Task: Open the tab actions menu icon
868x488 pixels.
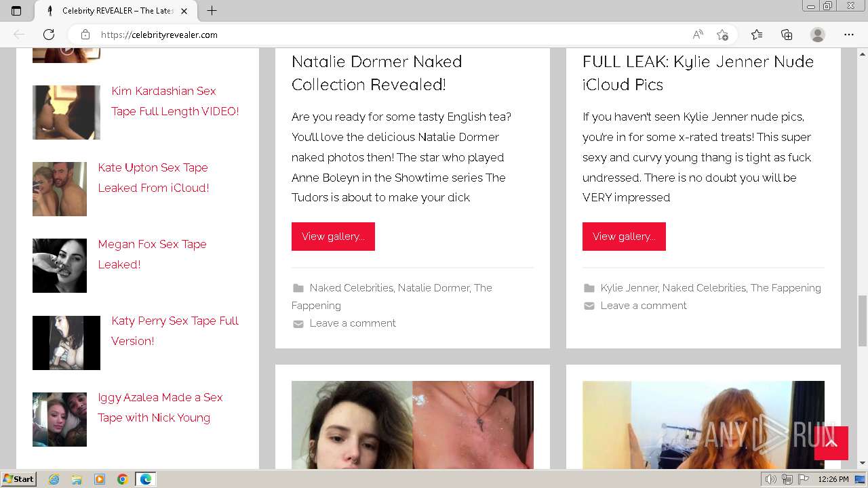Action: [x=16, y=11]
